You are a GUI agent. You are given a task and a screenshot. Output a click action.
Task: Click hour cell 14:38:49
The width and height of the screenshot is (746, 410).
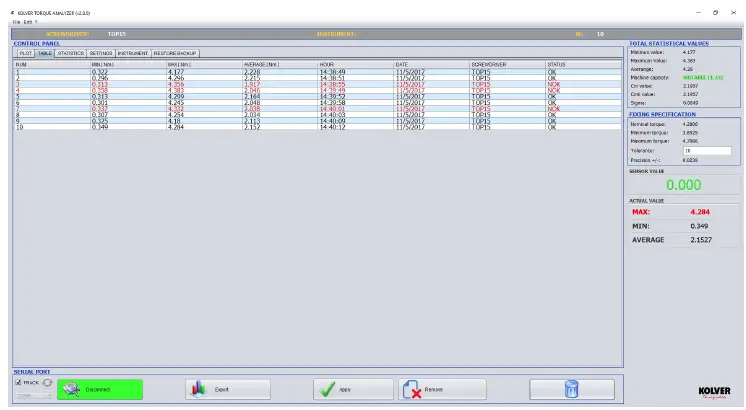click(356, 72)
